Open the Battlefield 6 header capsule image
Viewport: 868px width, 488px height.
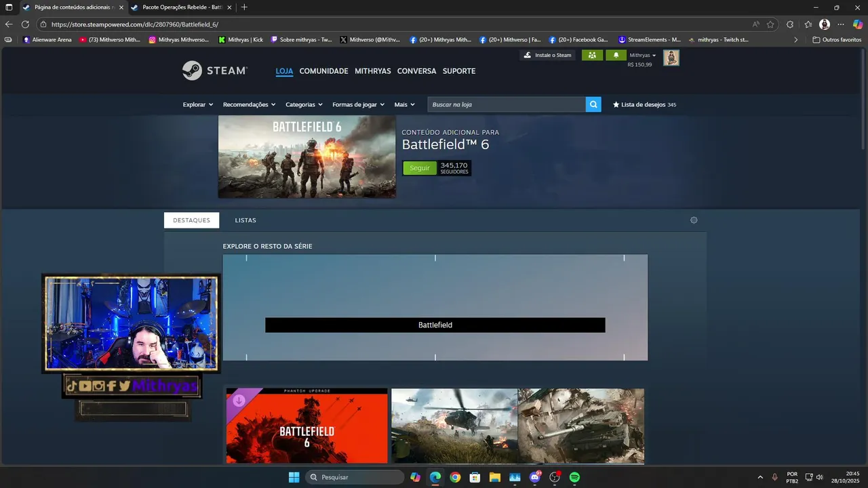pyautogui.click(x=307, y=157)
